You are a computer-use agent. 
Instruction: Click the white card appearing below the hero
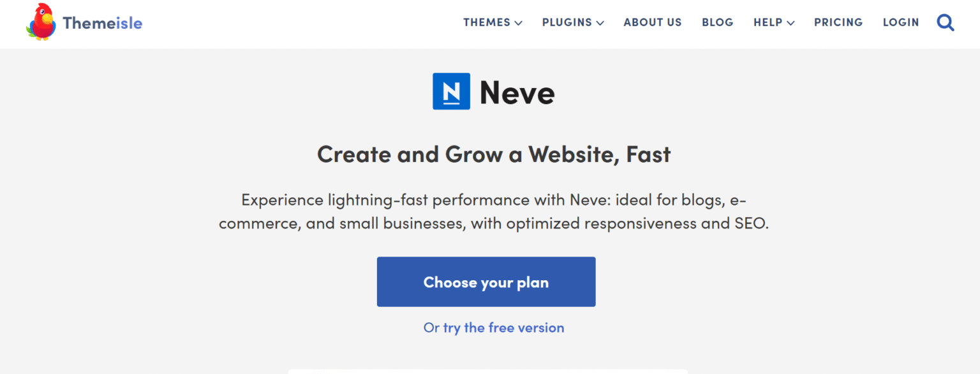[490, 371]
